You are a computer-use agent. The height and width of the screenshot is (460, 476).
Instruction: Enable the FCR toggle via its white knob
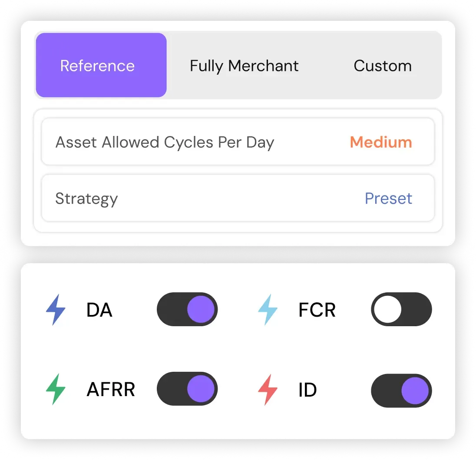[x=388, y=309]
